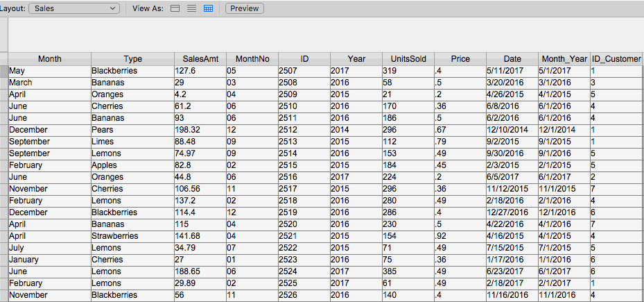Click the UnitsSold cell 112
The width and height of the screenshot is (644, 302).
click(x=408, y=142)
